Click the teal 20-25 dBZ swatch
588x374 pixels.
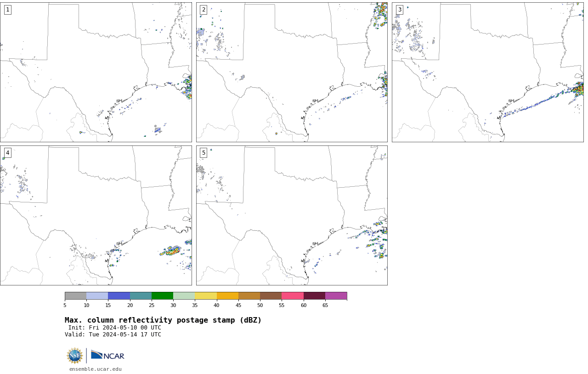tap(141, 296)
